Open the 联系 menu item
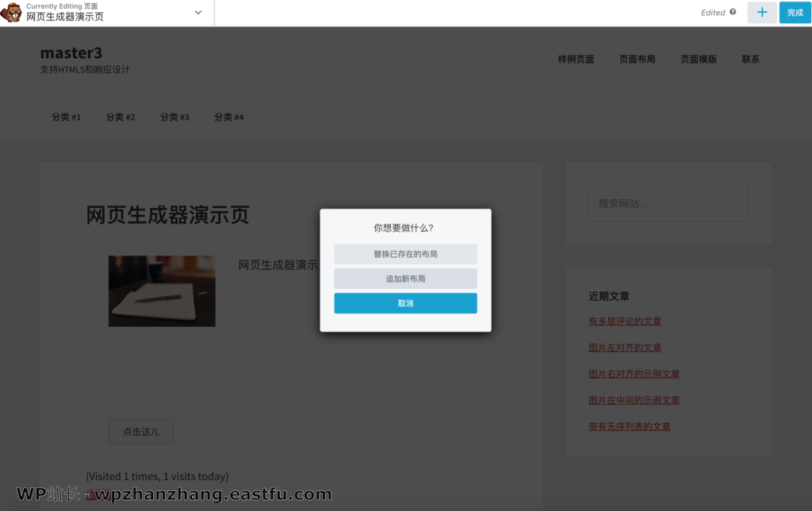The width and height of the screenshot is (812, 511). click(750, 59)
